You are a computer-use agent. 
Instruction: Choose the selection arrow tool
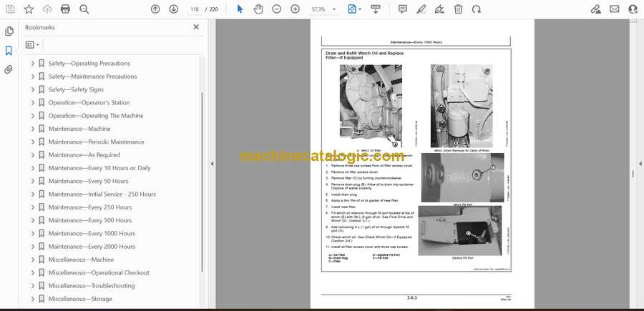point(240,9)
